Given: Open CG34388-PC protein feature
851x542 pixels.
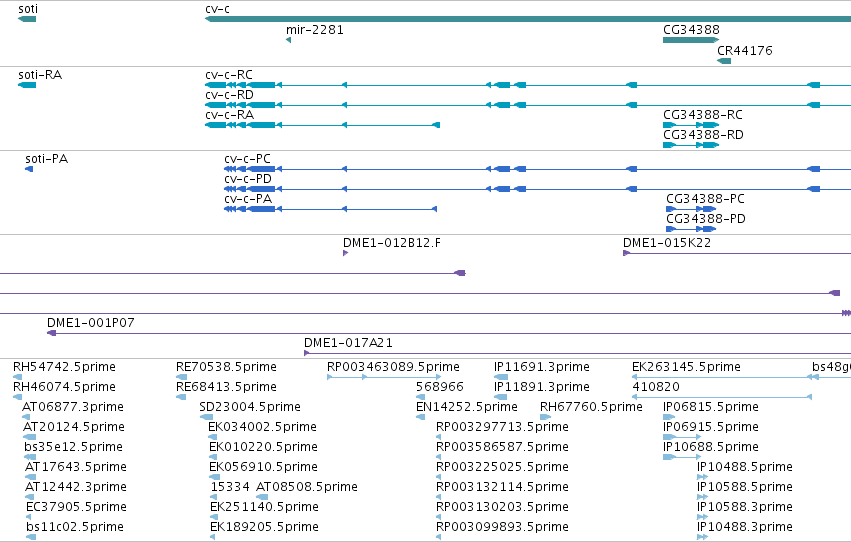Looking at the screenshot, I should point(691,209).
